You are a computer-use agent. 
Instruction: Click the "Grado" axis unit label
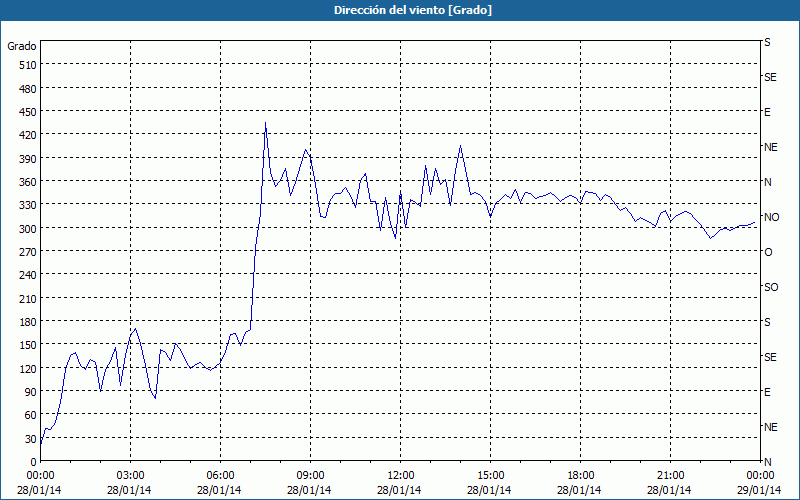(22, 46)
